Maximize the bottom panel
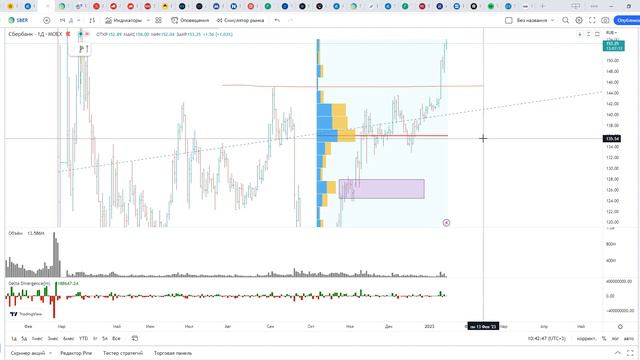Image resolution: width=640 pixels, height=360 pixels. [631, 353]
